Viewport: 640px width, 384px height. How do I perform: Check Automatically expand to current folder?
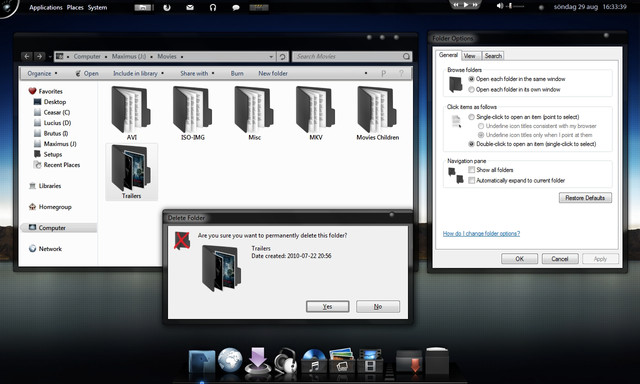(472, 180)
